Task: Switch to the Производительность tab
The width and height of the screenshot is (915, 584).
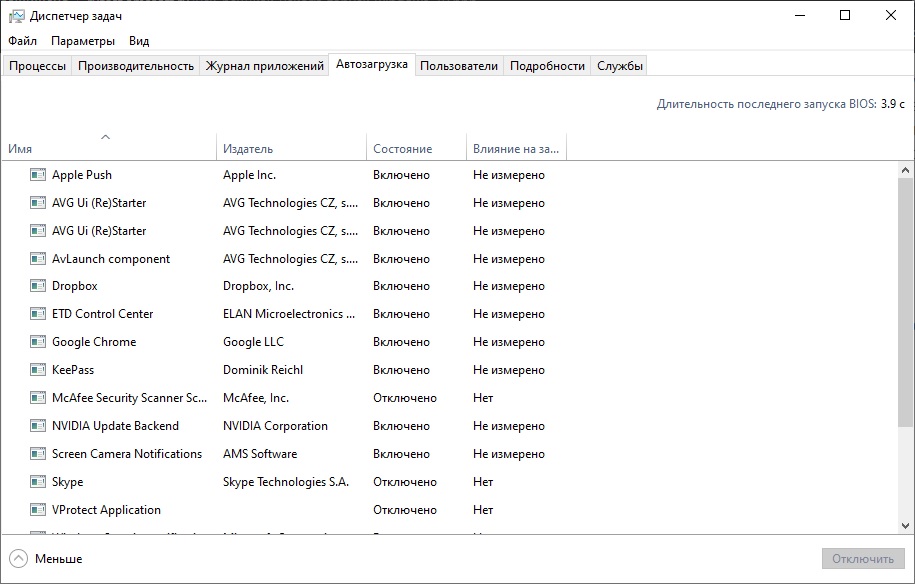Action: coord(136,66)
